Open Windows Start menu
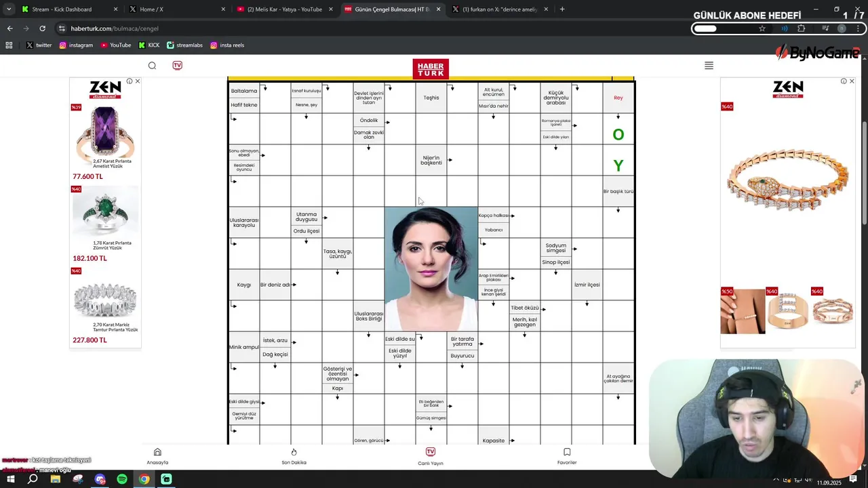The height and width of the screenshot is (488, 868). (x=10, y=479)
